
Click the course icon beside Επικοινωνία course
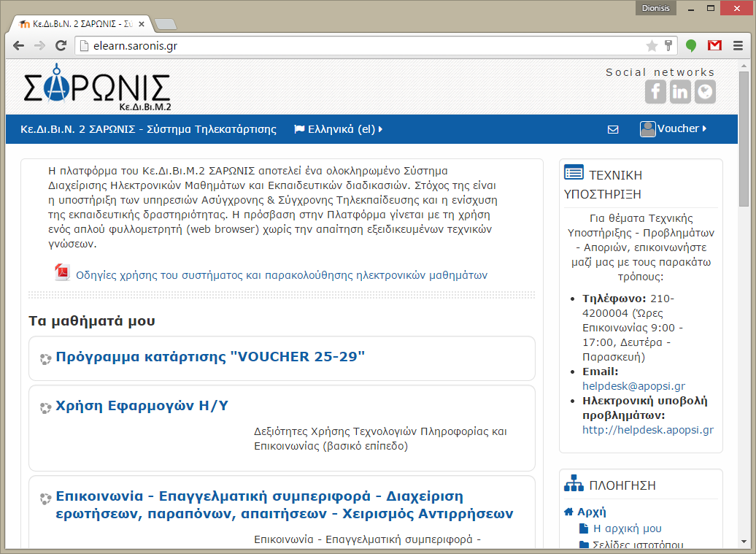pyautogui.click(x=45, y=499)
